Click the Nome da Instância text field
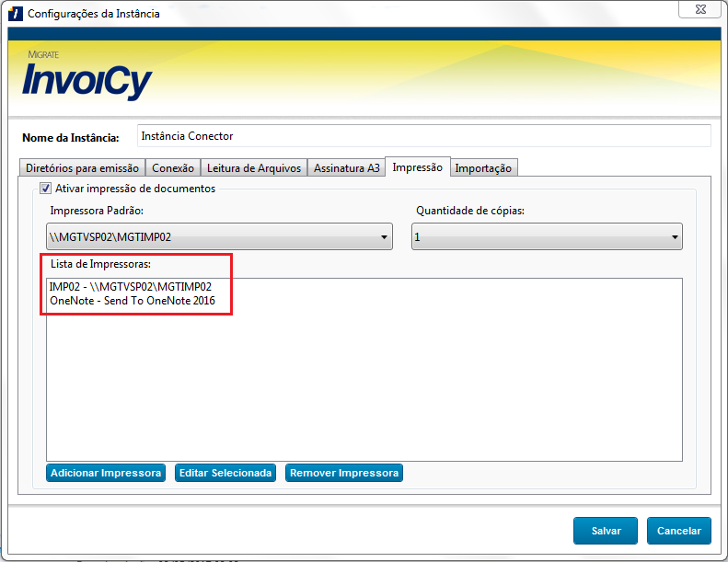Viewport: 728px width, 562px height. click(423, 136)
